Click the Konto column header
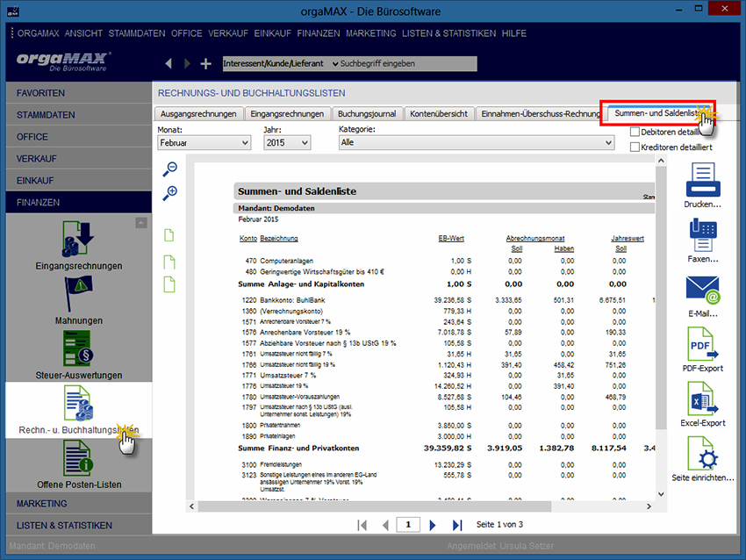746x560 pixels. 248,239
